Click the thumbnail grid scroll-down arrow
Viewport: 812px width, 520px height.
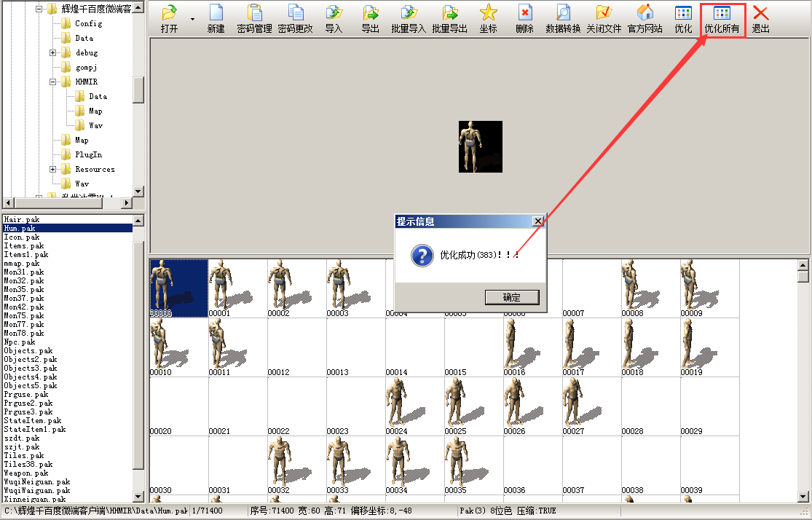click(803, 496)
